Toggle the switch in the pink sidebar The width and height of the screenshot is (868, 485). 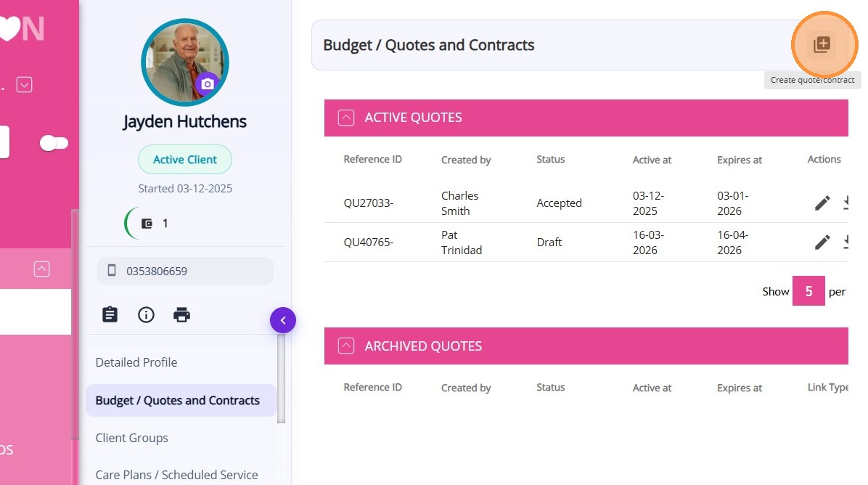click(x=54, y=143)
